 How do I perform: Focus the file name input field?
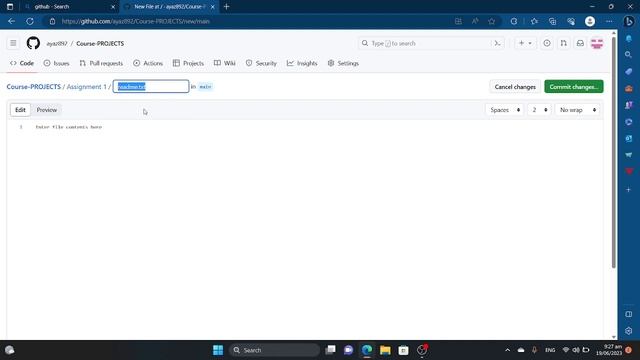click(151, 87)
